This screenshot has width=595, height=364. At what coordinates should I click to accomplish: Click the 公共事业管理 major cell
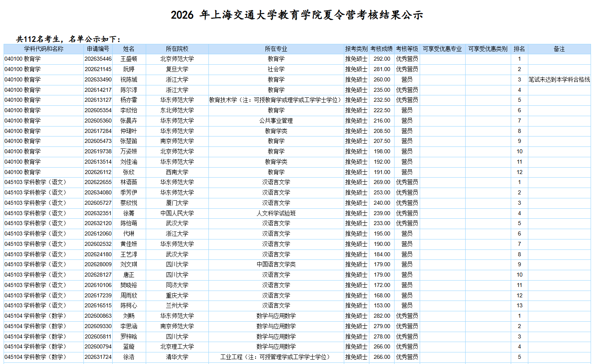[276, 121]
